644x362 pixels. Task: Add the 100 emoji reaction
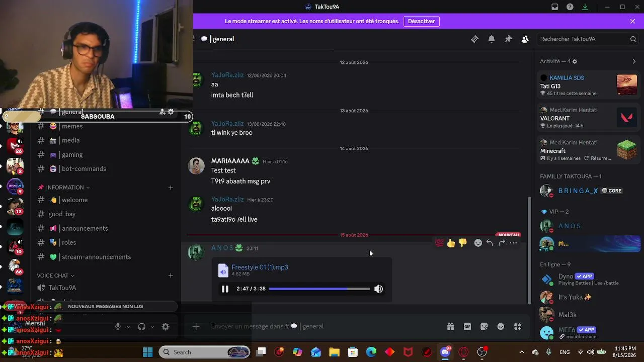(x=439, y=243)
